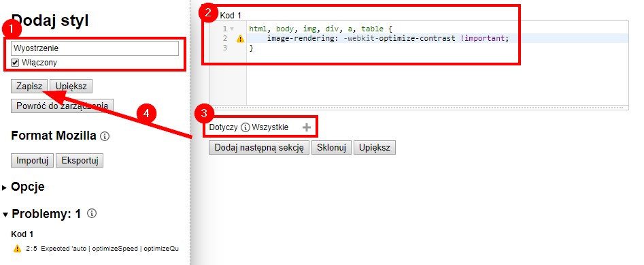
Task: Click the info icon beside Problemy: 1
Action: (92, 213)
